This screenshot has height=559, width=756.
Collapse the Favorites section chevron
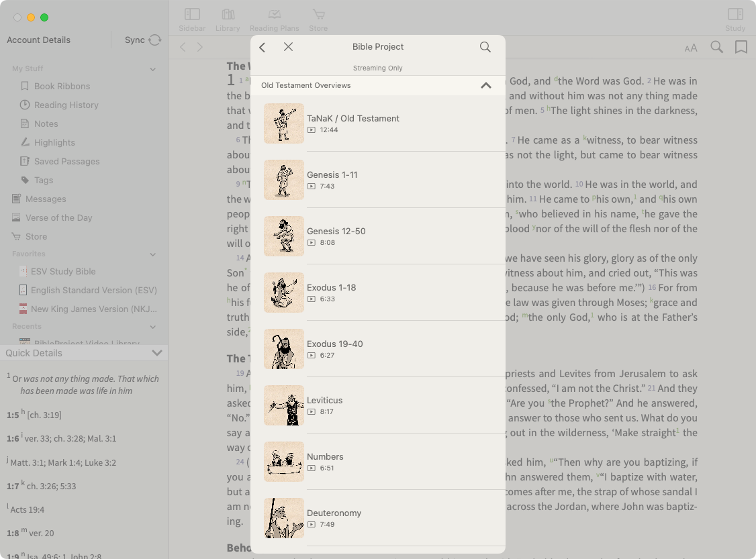153,254
